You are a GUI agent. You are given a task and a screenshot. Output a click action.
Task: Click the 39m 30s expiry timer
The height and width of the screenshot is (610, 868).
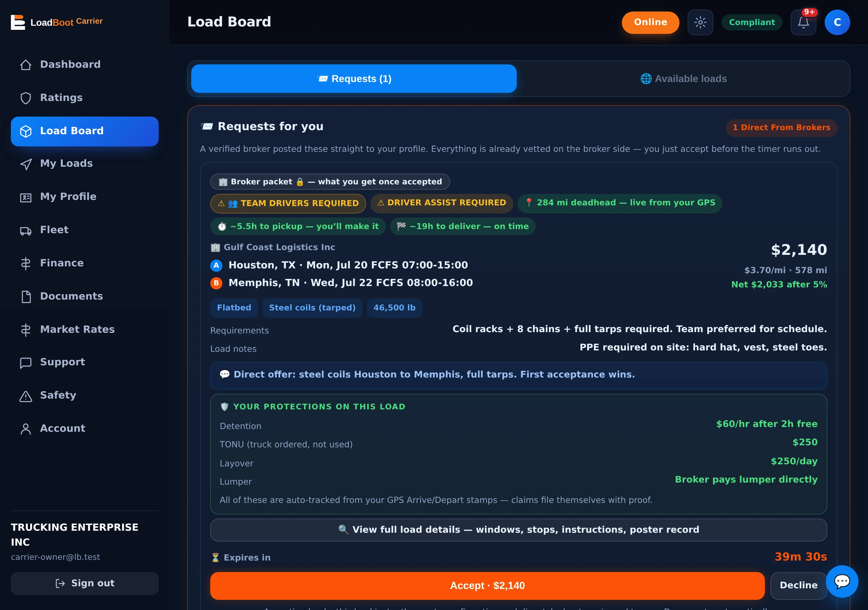tap(801, 557)
